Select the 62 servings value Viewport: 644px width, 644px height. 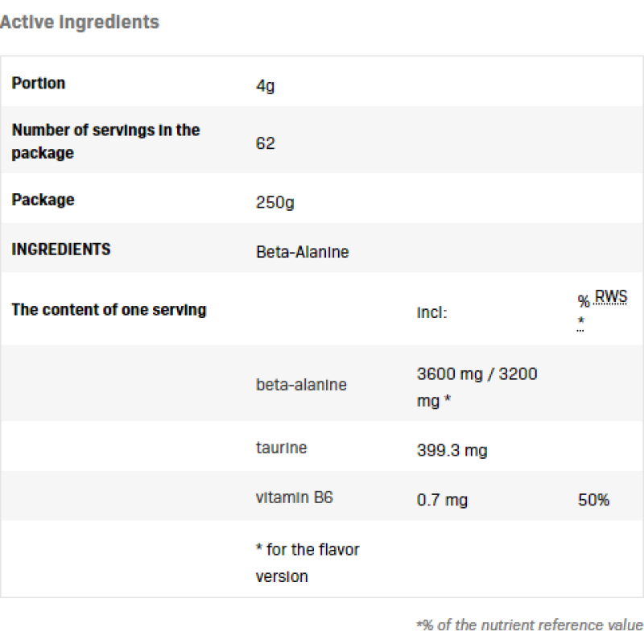point(265,143)
